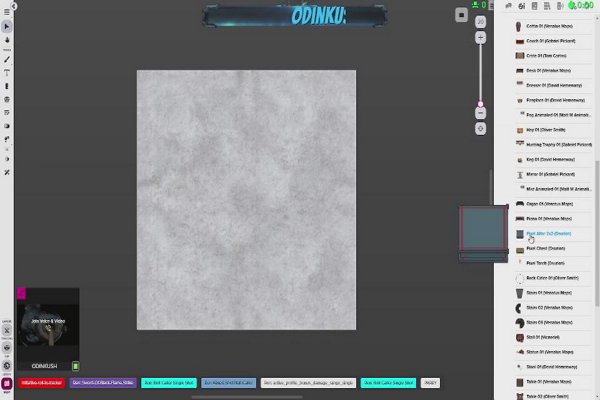The width and height of the screenshot is (600, 400).
Task: Select the Stairs 03 asset
Action: click(x=553, y=322)
